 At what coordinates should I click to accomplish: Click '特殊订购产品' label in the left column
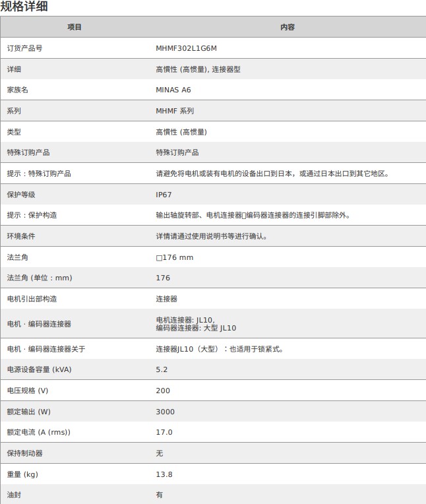coord(28,152)
